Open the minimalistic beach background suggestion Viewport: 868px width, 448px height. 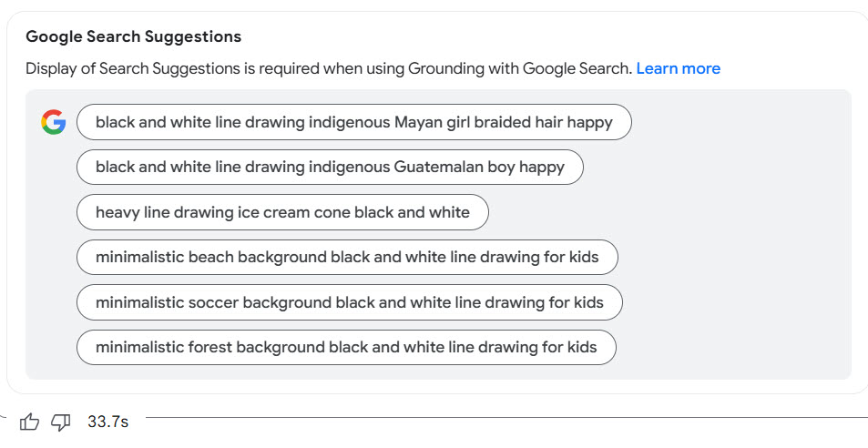tap(347, 257)
